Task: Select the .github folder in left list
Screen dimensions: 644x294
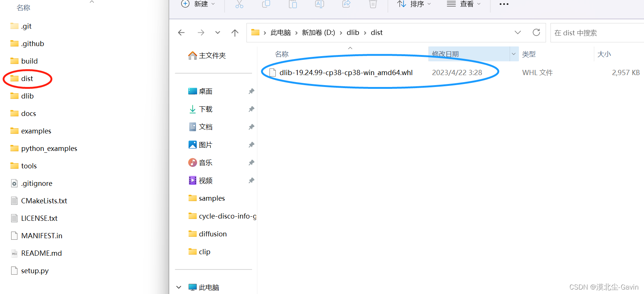Action: (27, 43)
